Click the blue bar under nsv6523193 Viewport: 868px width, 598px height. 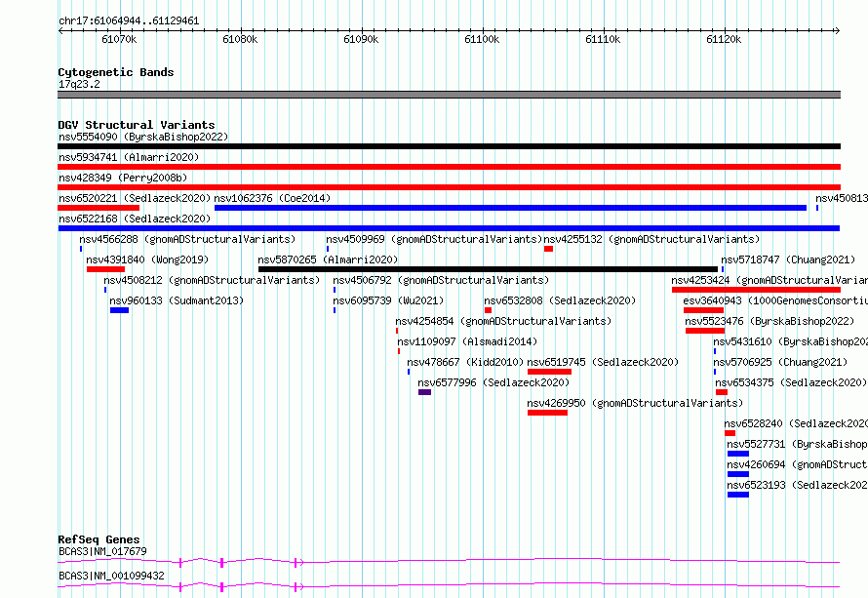pos(738,495)
